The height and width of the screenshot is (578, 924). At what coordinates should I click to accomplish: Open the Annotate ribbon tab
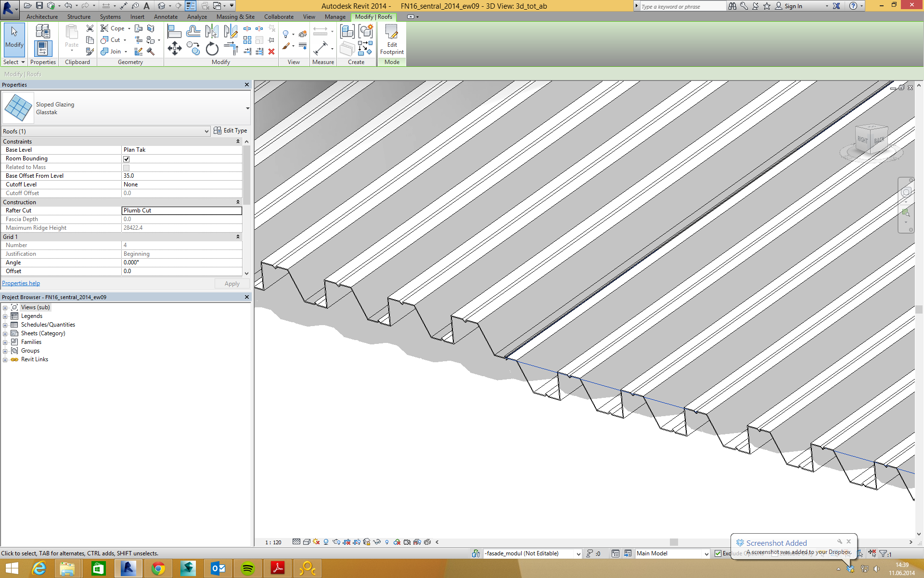pos(166,17)
